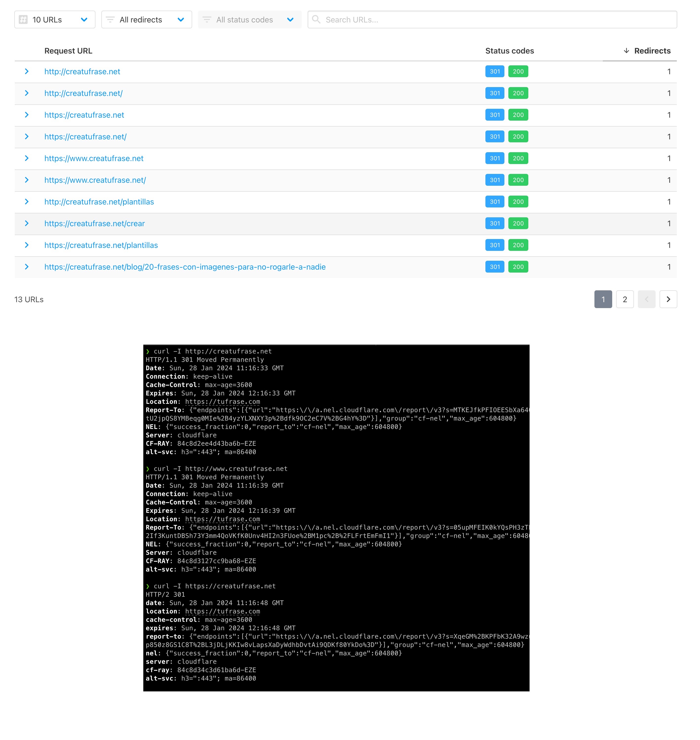Click the 13 URLs count text
The width and height of the screenshot is (700, 740).
[x=29, y=299]
